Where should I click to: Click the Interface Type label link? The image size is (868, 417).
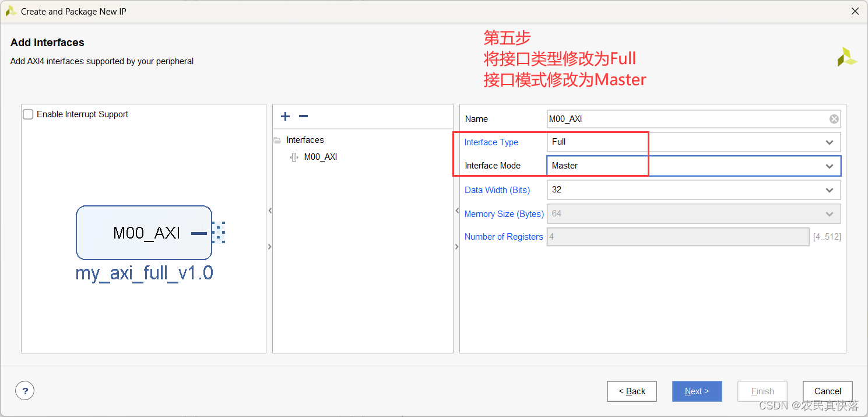pos(491,142)
